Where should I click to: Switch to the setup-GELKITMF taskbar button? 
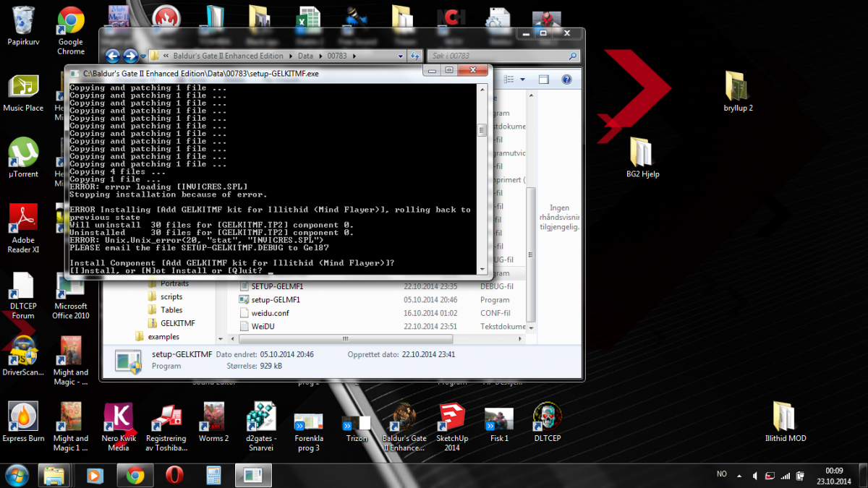tap(253, 475)
